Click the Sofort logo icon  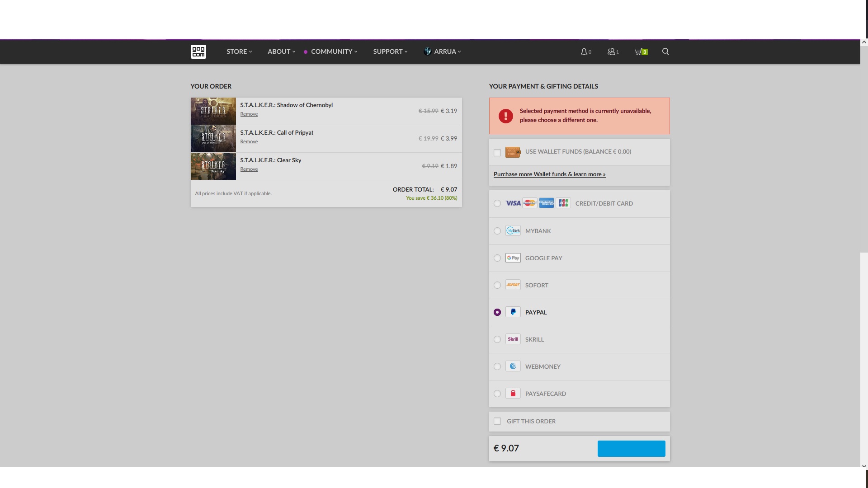[513, 285]
